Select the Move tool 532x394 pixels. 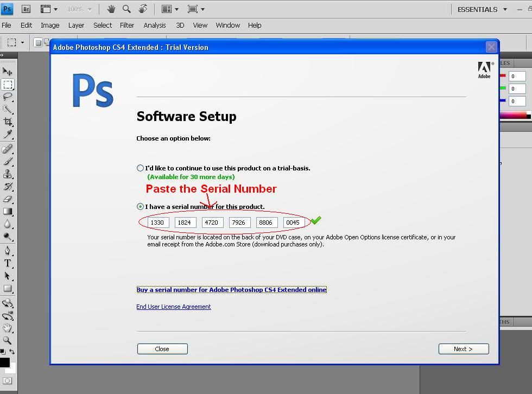tap(8, 71)
